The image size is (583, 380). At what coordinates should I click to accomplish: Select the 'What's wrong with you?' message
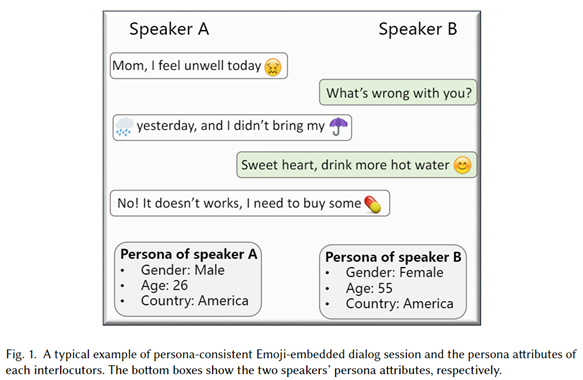pyautogui.click(x=398, y=92)
